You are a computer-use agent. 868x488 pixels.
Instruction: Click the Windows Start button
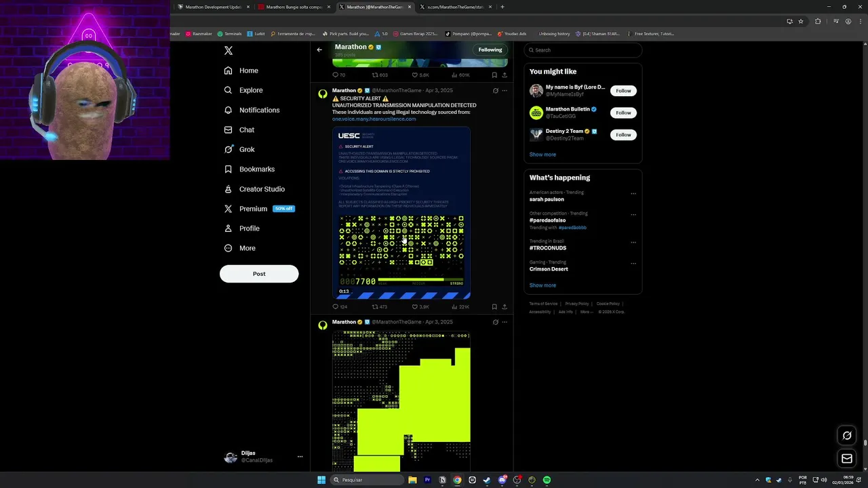tap(321, 480)
